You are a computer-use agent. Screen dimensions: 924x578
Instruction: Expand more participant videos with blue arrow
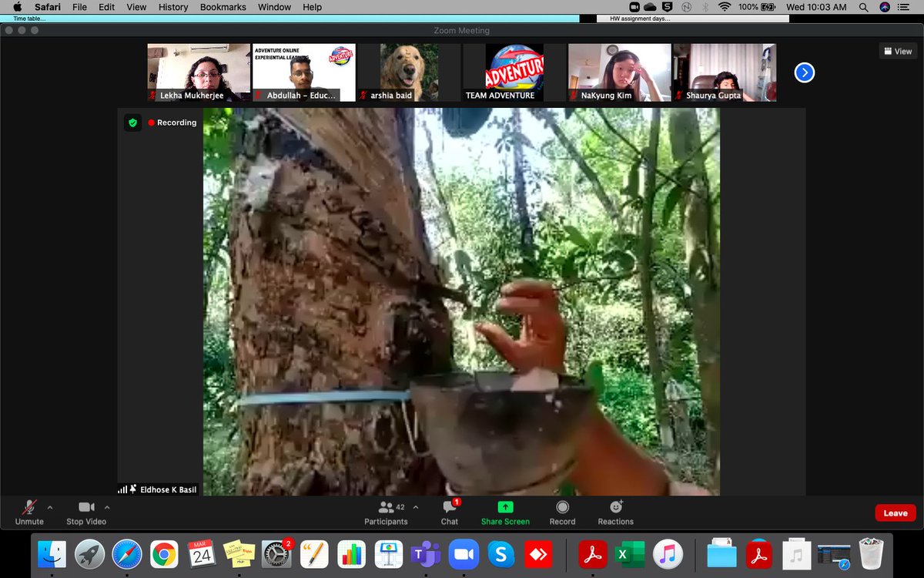click(x=804, y=72)
